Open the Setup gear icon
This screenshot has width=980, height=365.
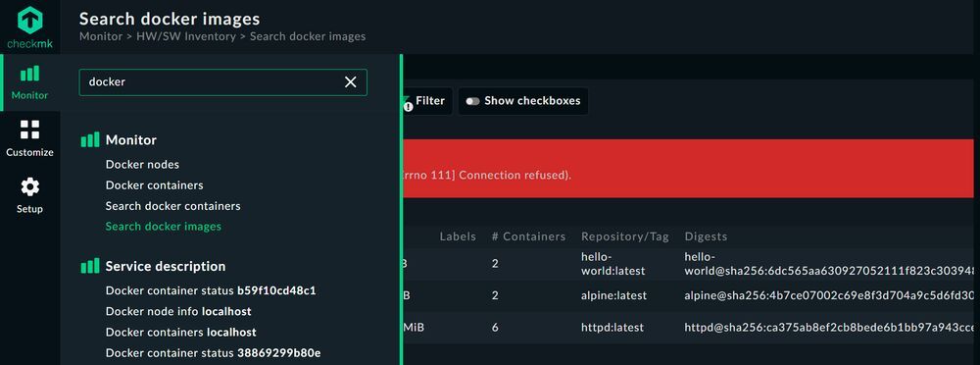click(x=30, y=186)
